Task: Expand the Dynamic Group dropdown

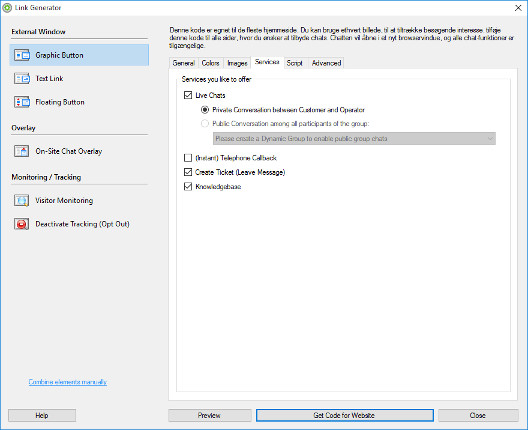Action: coord(354,138)
